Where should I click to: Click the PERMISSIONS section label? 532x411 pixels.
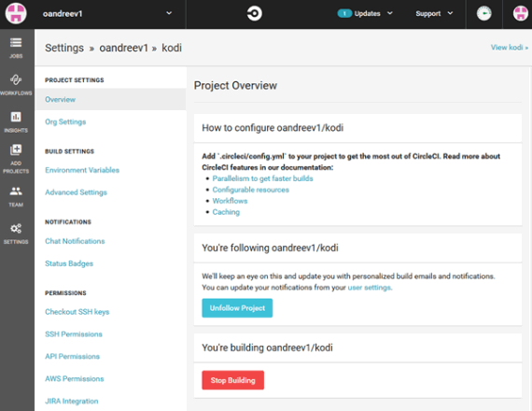click(x=65, y=293)
